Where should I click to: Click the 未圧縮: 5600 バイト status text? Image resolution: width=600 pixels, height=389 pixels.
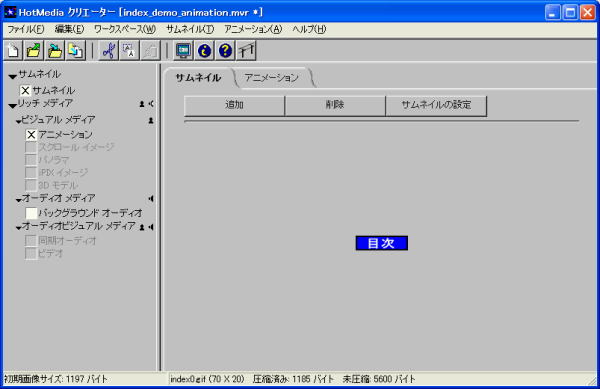(379, 379)
